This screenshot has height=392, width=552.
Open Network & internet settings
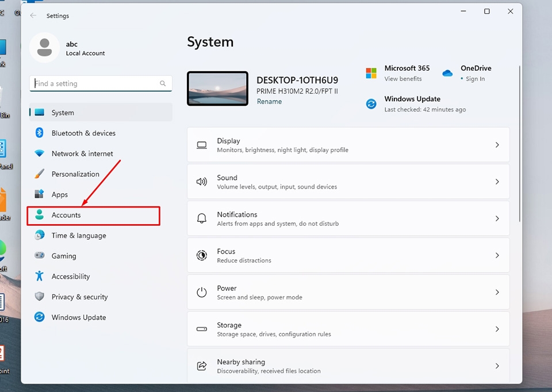[101, 153]
